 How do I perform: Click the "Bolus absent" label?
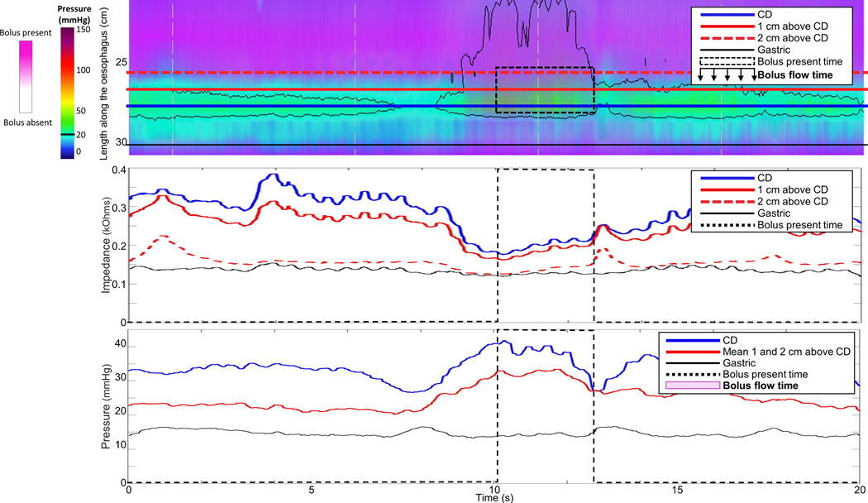tap(27, 122)
